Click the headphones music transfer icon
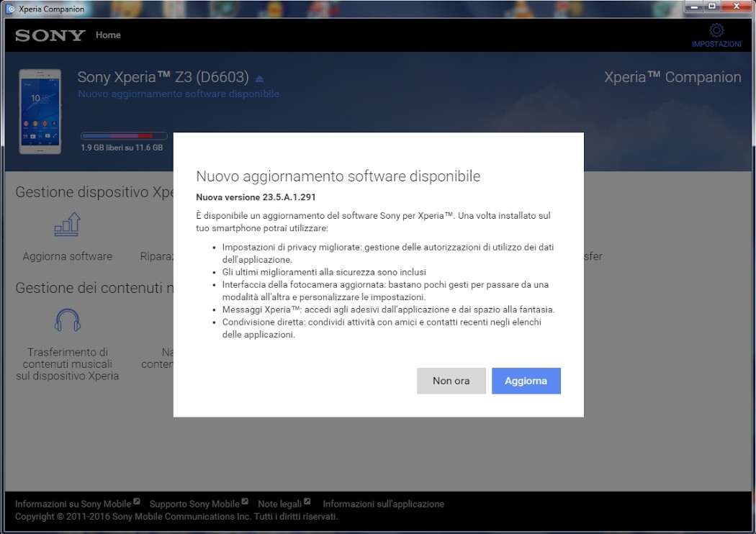756x534 pixels. (68, 320)
